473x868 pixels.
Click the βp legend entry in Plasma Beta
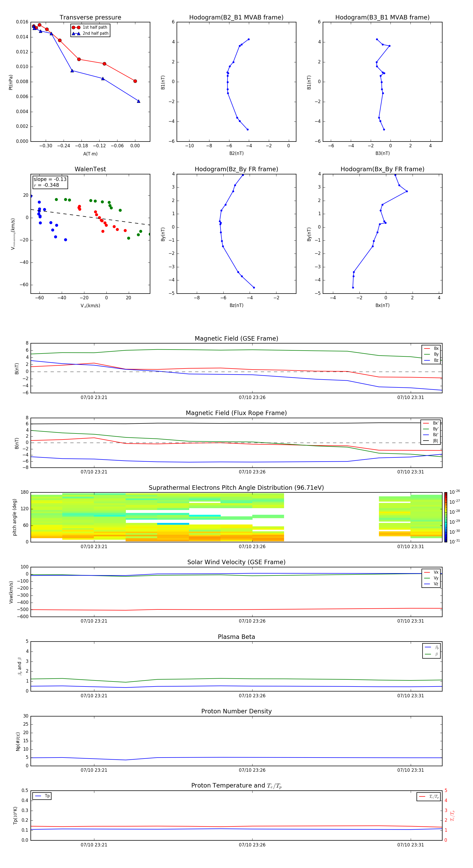click(x=431, y=647)
